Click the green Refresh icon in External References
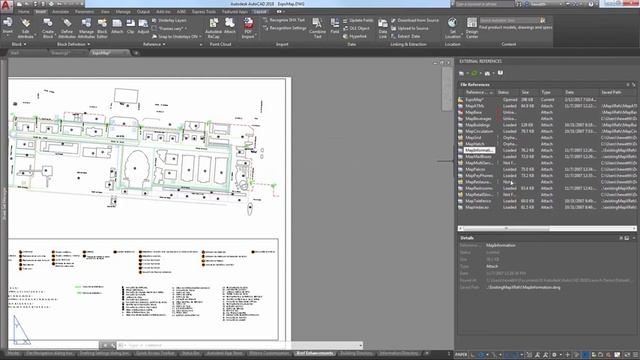Viewport: 640px width, 360px height. click(x=474, y=73)
